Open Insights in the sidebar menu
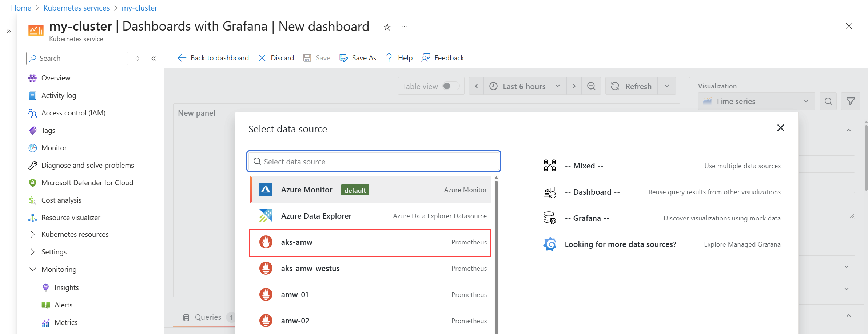 pos(67,287)
